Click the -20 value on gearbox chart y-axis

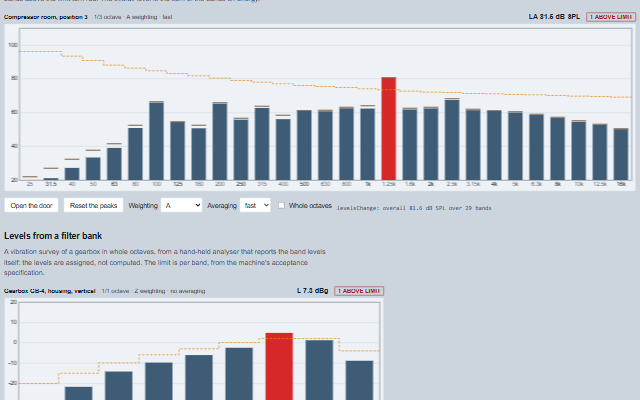pos(13,383)
